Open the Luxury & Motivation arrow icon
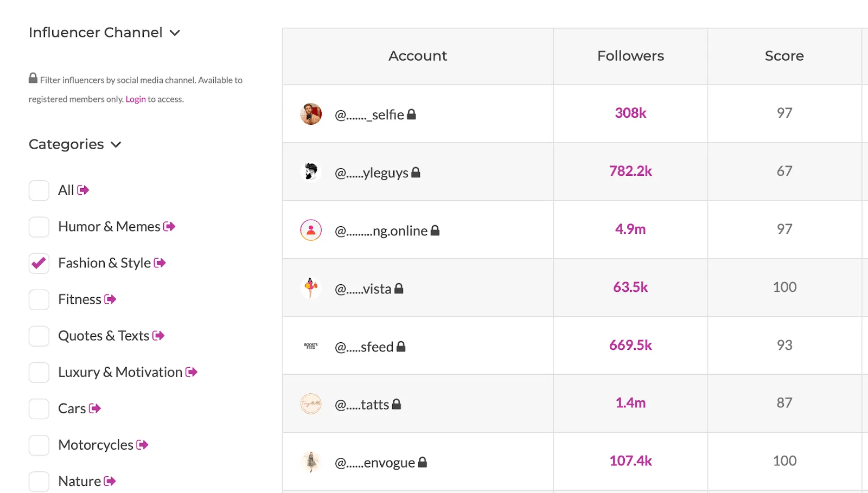 (192, 373)
